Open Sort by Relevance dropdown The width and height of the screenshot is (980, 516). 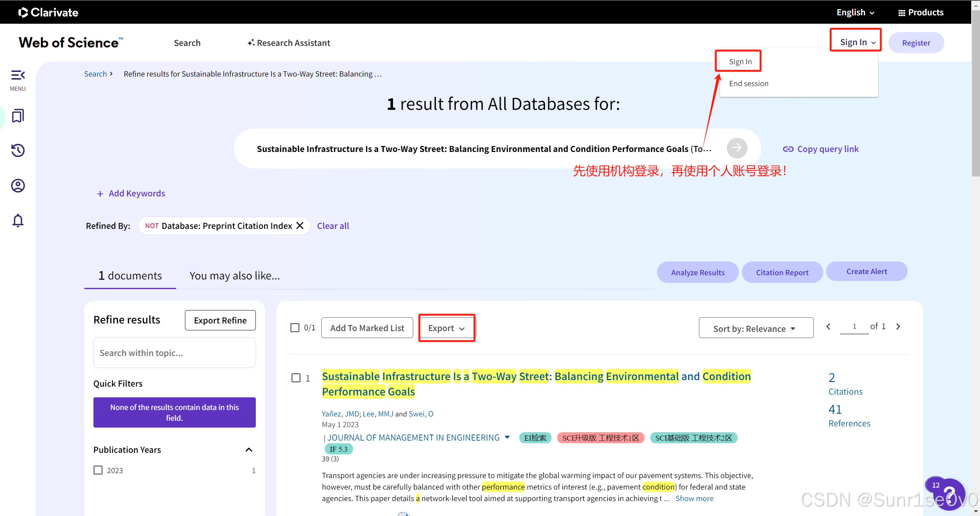[x=756, y=329]
